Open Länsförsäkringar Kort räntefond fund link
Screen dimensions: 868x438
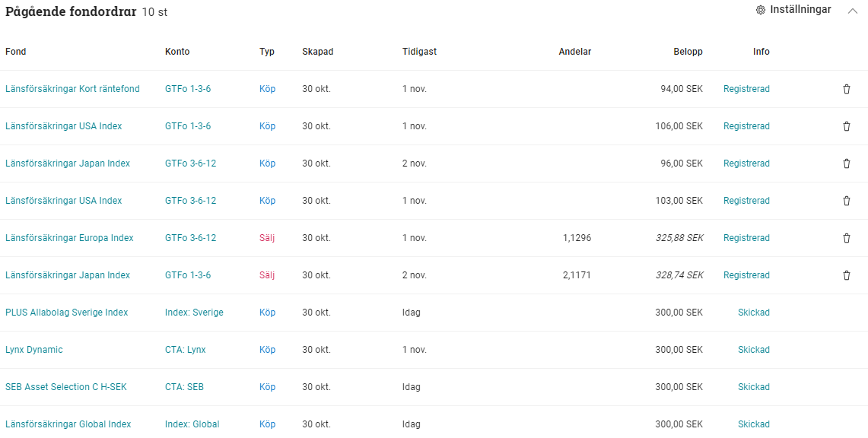72,89
